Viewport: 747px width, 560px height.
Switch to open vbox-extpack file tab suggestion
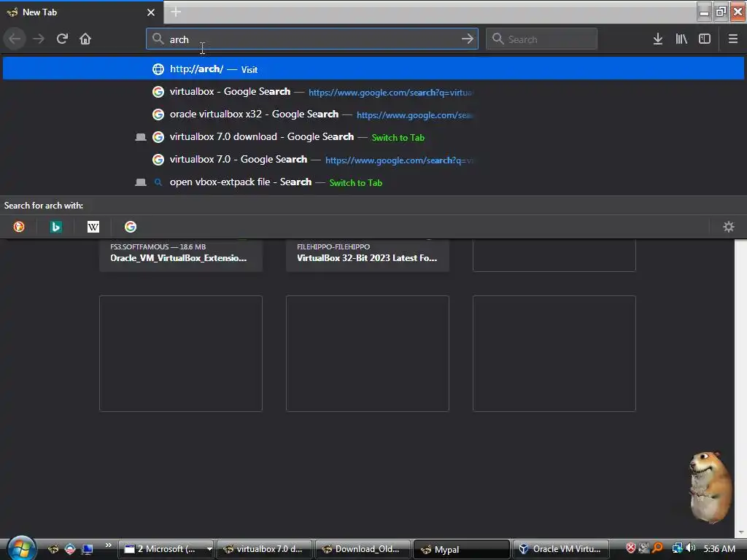coord(373,182)
